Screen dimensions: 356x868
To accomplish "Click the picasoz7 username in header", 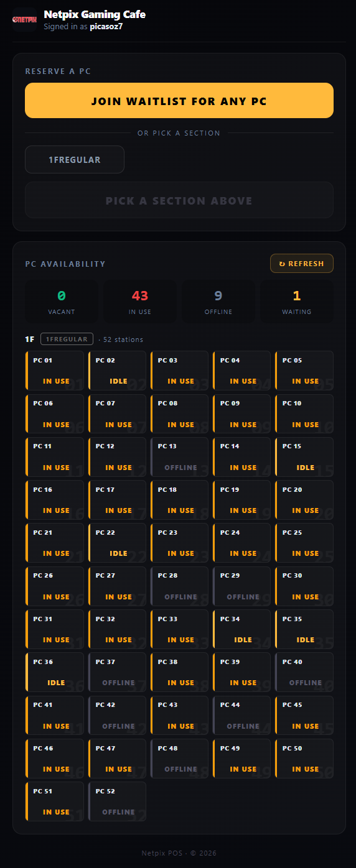I will click(x=106, y=27).
